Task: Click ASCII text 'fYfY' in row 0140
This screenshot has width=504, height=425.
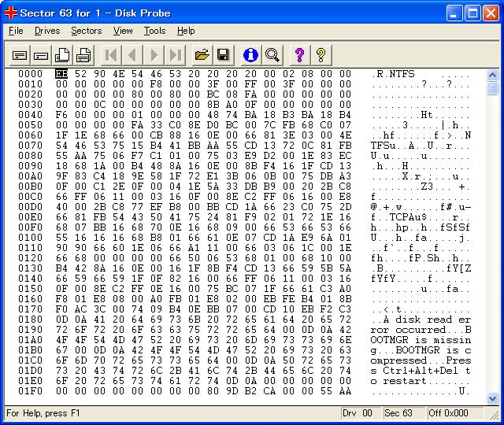Action: click(x=383, y=279)
